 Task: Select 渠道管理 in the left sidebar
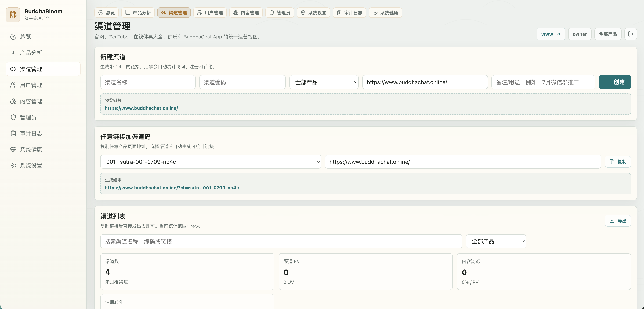43,69
